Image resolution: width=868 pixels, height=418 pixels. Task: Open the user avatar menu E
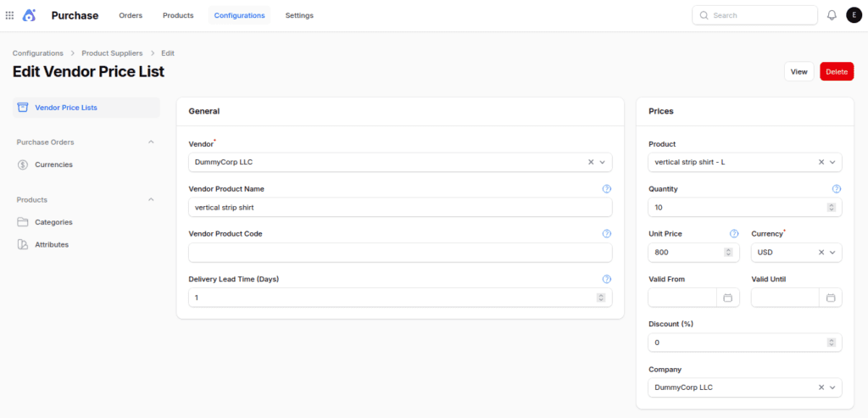click(x=854, y=15)
